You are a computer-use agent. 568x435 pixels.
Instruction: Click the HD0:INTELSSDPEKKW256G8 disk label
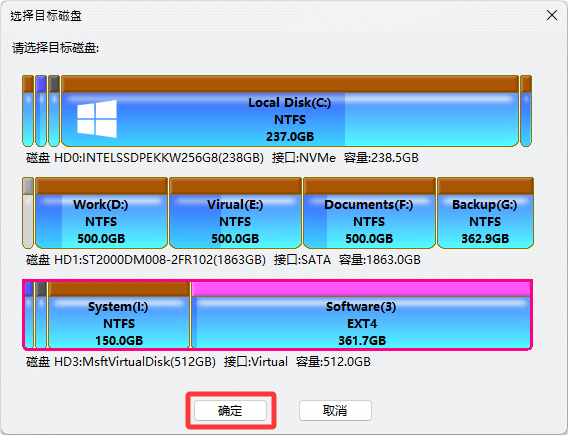click(x=145, y=158)
